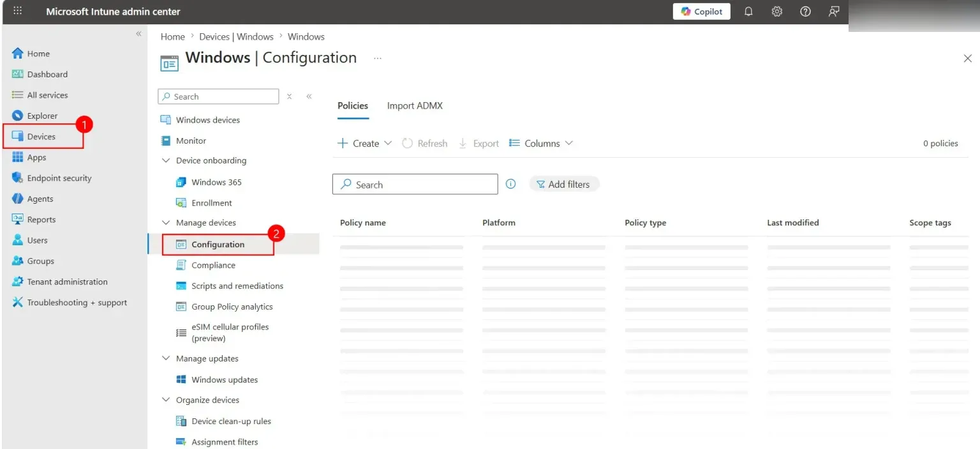Click the Scripts and remediations icon
Viewport: 980px width, 449px height.
click(181, 285)
